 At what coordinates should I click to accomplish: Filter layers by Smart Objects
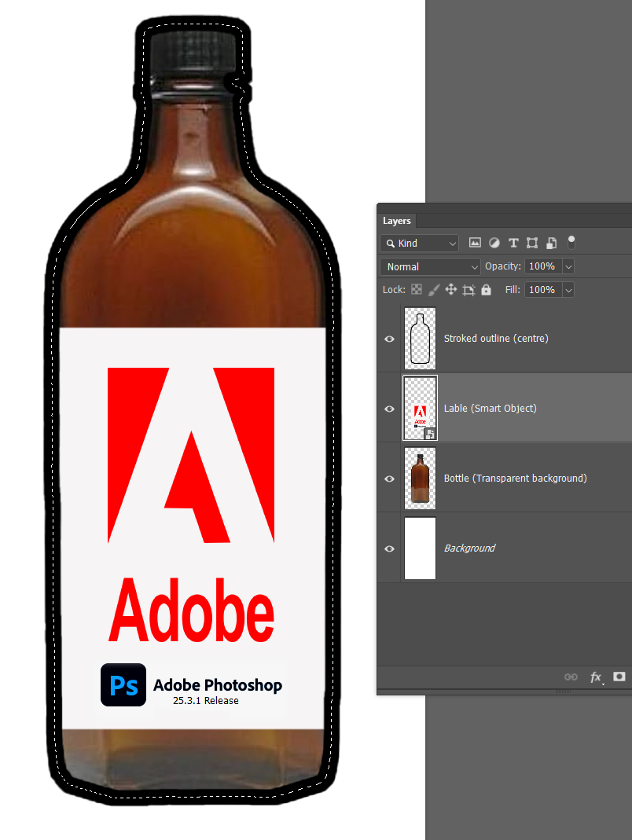coord(551,242)
